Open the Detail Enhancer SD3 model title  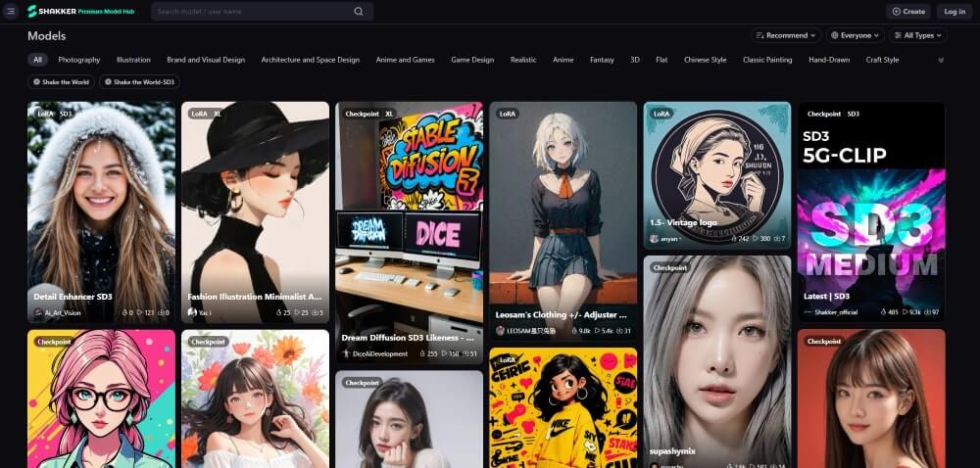tap(73, 296)
